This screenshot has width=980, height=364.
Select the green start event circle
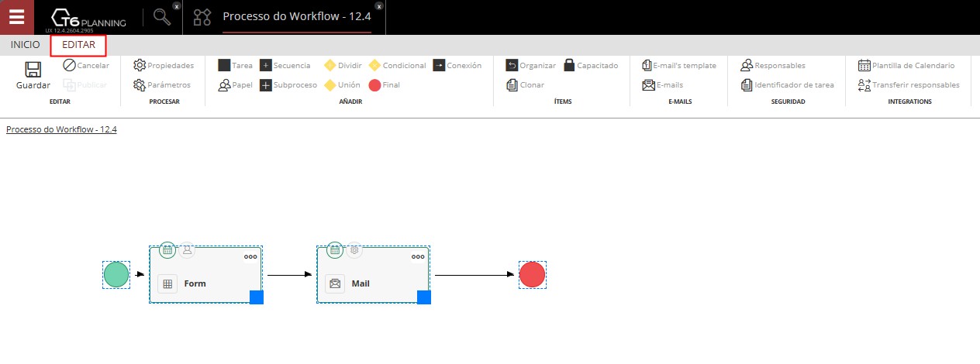point(116,274)
